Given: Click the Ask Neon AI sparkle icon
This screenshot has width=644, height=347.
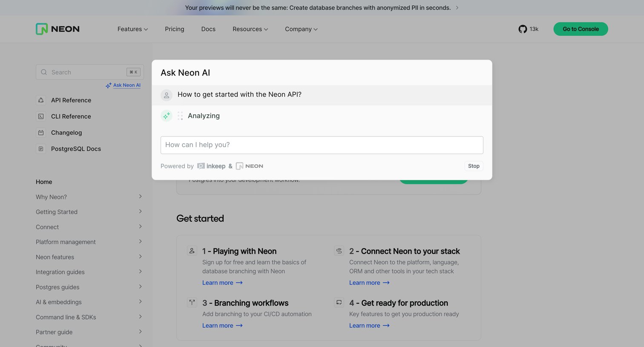Looking at the screenshot, I should (x=109, y=85).
